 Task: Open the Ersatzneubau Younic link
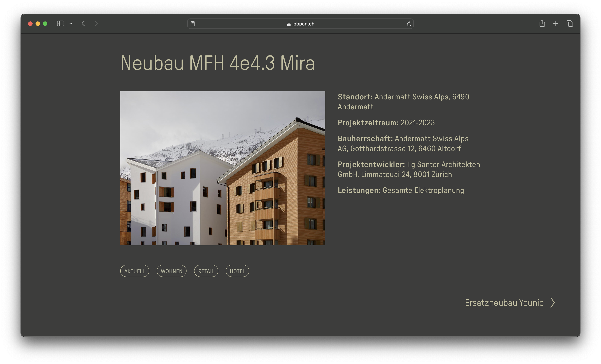(x=504, y=303)
